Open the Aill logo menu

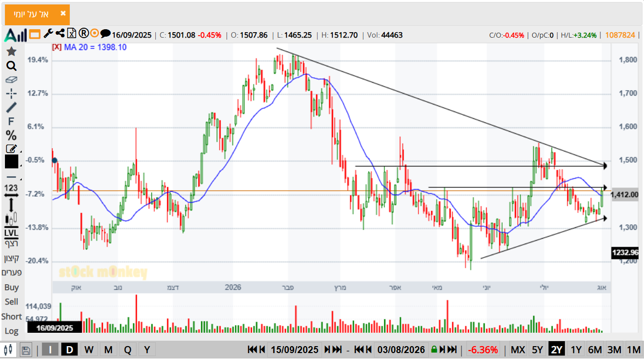pos(15,35)
